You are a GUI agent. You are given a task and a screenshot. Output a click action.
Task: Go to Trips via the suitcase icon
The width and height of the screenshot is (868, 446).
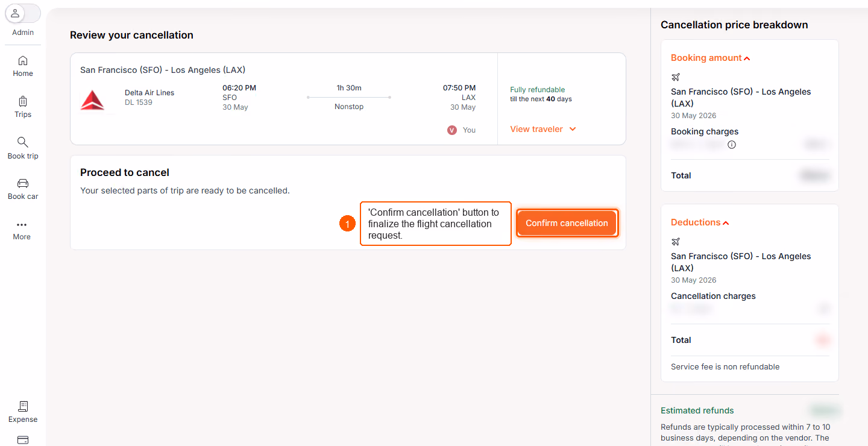23,101
